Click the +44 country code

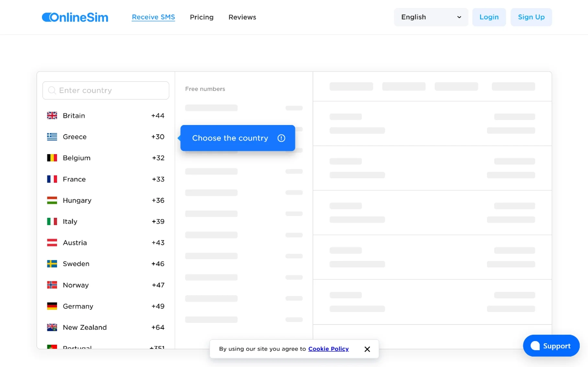click(x=158, y=116)
